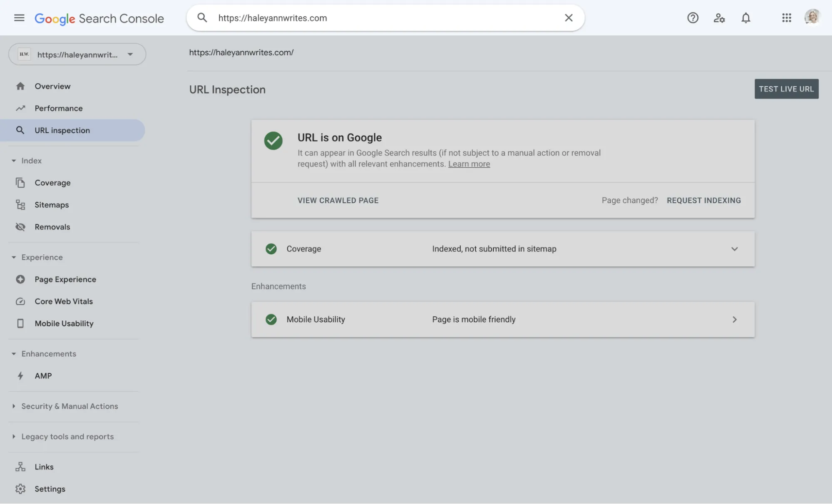Open the Page Experience report
Viewport: 832px width, 504px height.
click(65, 279)
